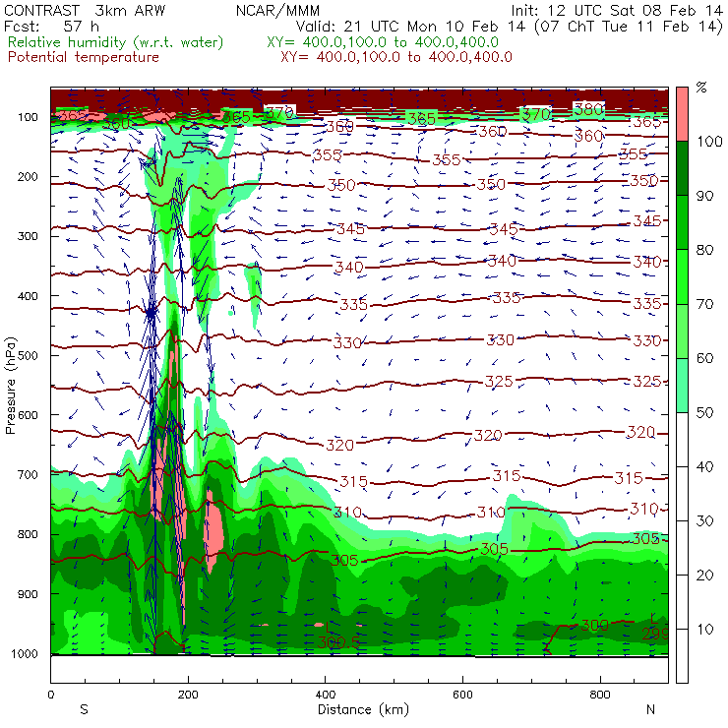Click the "200" tick label on the pressure axis
Image resolution: width=728 pixels, height=728 pixels.
(28, 176)
